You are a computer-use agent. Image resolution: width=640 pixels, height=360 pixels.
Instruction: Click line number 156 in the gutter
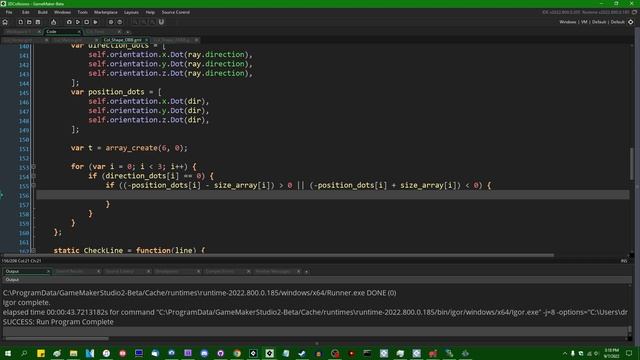point(24,196)
